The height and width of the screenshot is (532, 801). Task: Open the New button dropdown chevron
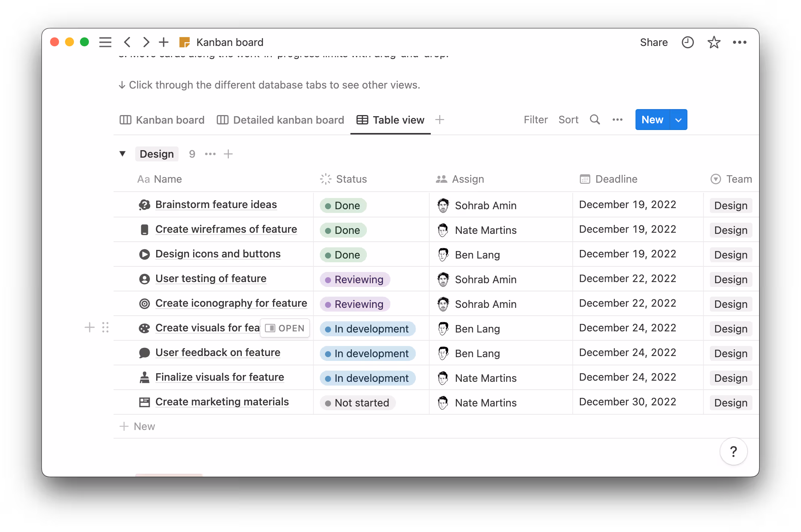click(678, 120)
